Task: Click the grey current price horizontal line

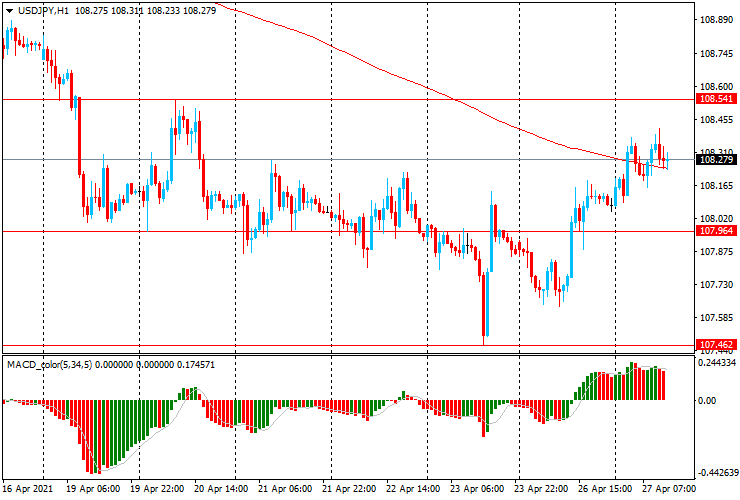Action: point(348,160)
